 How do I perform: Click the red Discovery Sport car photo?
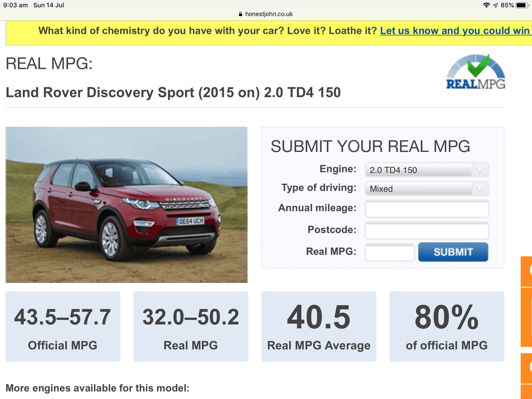point(126,204)
